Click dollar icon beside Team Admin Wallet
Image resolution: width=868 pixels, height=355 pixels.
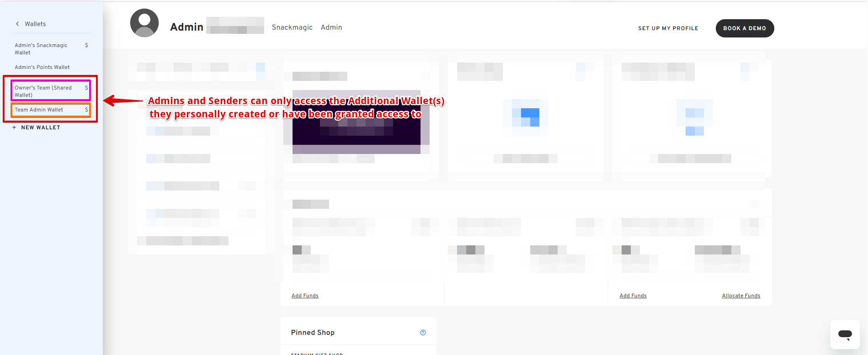coord(86,110)
